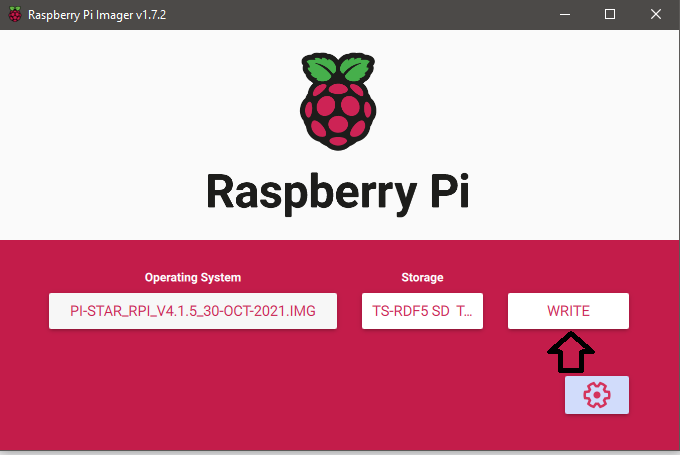
Task: Click the "Raspberry Pi" heading text
Action: pos(339,190)
